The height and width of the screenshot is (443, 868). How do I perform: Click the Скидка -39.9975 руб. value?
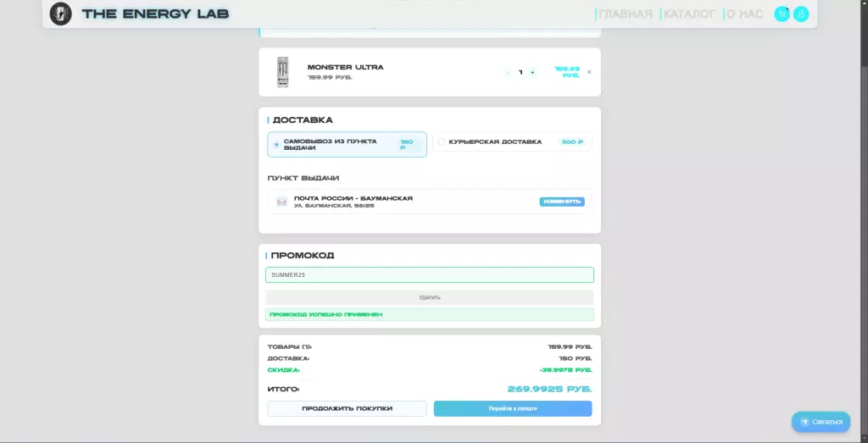pos(565,370)
